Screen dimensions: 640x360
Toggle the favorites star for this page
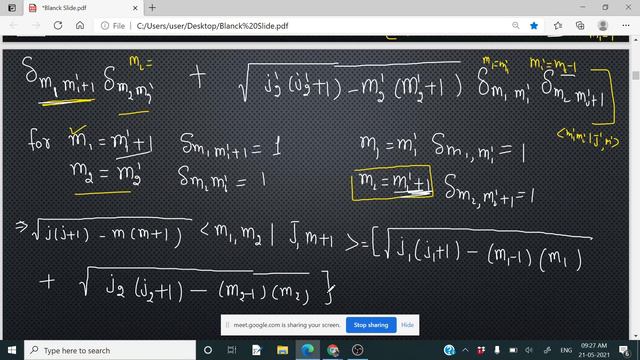[x=533, y=26]
